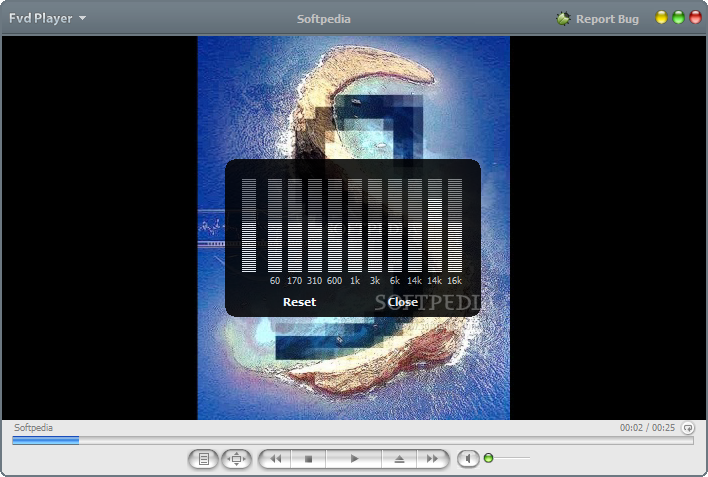This screenshot has height=477, width=708.
Task: Seek within the playback progress bar
Action: point(353,440)
